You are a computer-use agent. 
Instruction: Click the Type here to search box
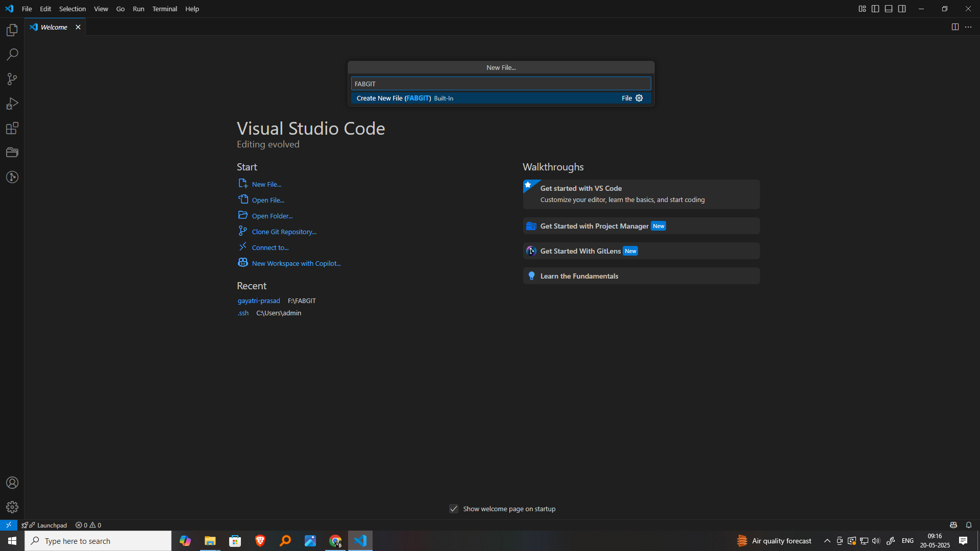98,541
